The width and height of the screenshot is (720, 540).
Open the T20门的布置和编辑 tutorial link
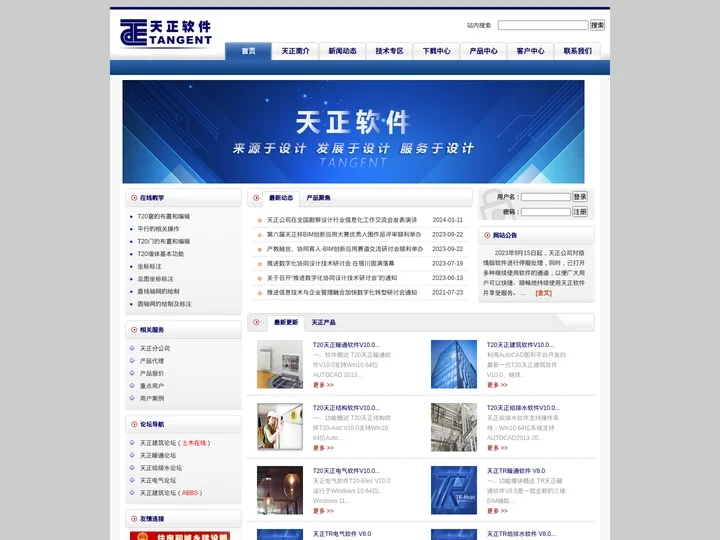163,241
